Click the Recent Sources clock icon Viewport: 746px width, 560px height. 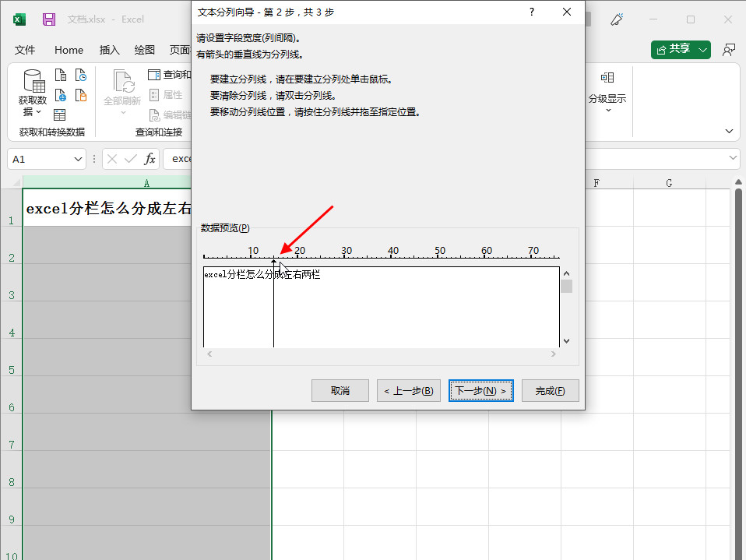coord(81,76)
